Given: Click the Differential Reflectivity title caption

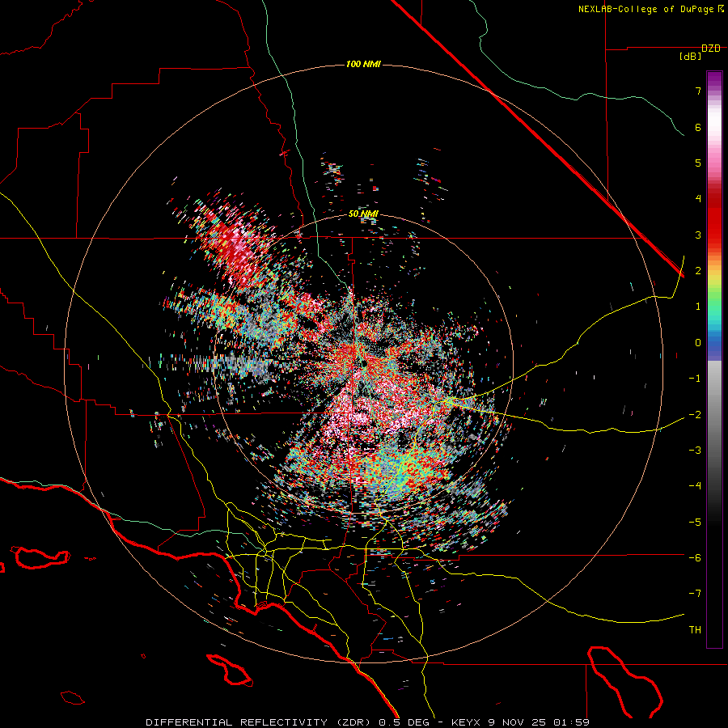Looking at the screenshot, I should coord(367,722).
